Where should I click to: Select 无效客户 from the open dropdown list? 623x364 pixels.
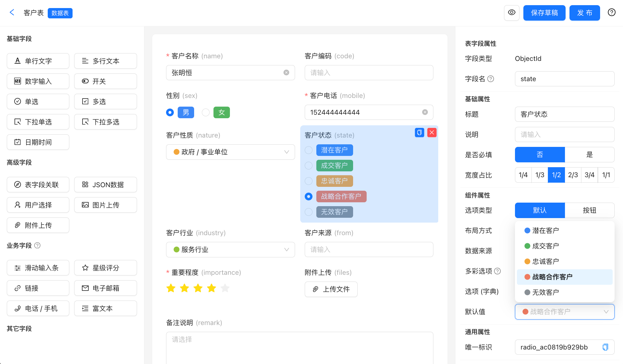545,292
